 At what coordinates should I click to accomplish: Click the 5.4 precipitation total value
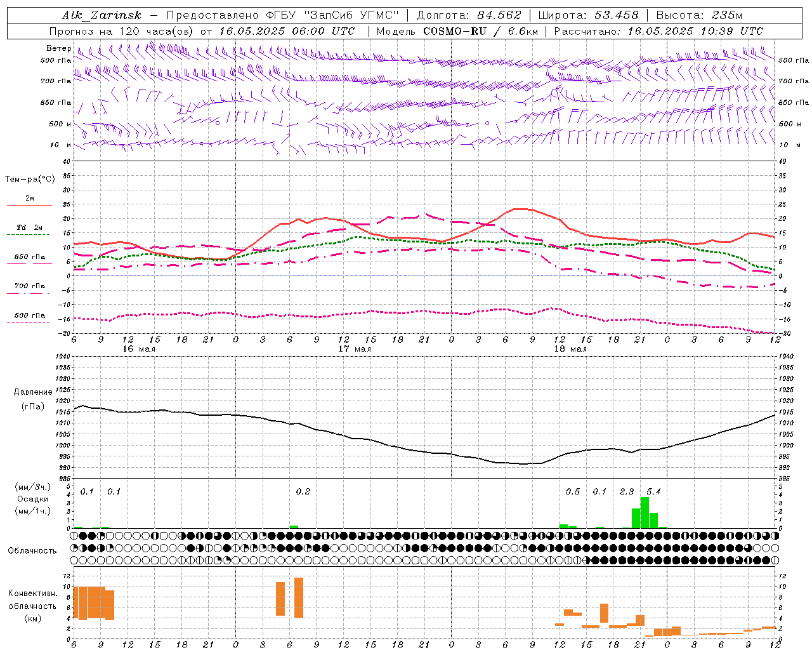click(x=653, y=491)
